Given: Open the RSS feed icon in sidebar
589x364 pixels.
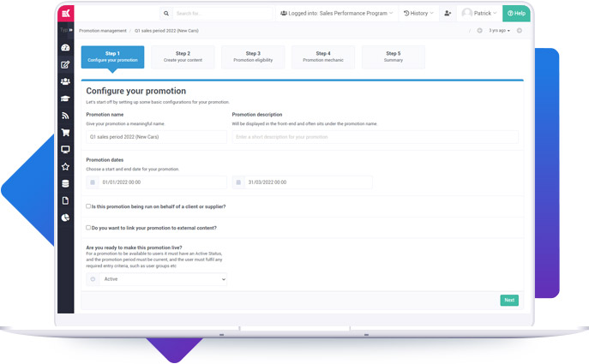Looking at the screenshot, I should coord(65,116).
